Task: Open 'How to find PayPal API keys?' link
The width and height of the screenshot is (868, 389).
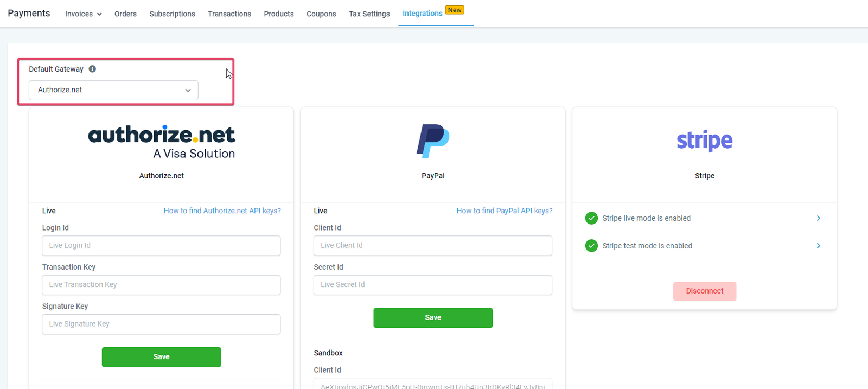Action: (x=504, y=211)
